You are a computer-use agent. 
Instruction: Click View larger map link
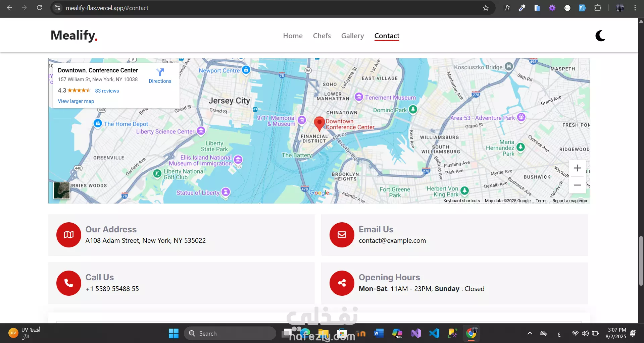tap(76, 101)
